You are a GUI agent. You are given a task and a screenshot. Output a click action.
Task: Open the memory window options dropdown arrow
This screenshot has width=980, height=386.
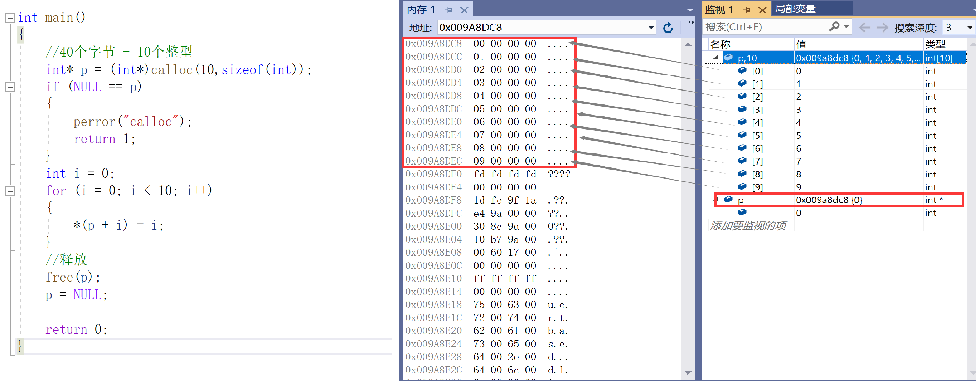(x=690, y=10)
